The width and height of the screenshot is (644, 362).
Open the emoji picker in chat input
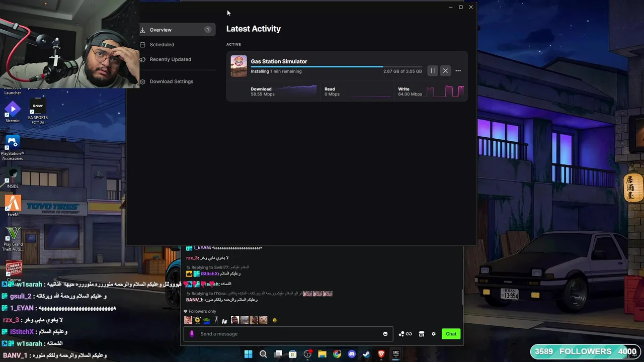(x=385, y=334)
